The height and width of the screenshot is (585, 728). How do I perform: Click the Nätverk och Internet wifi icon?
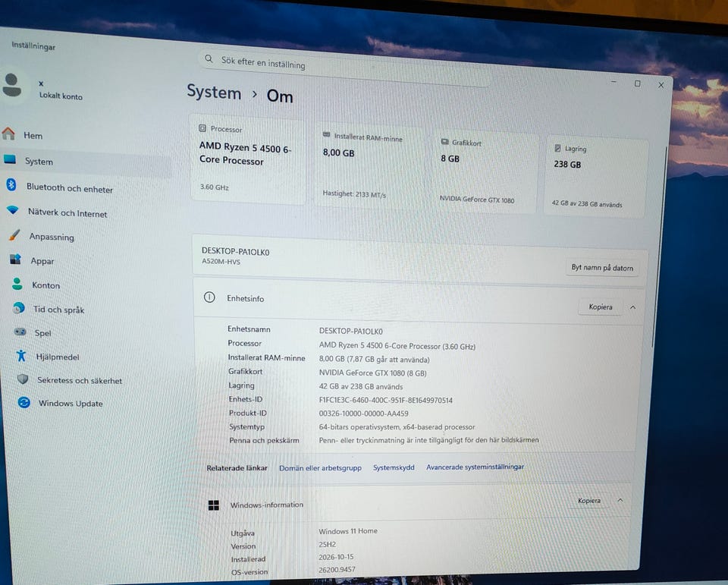coord(13,210)
